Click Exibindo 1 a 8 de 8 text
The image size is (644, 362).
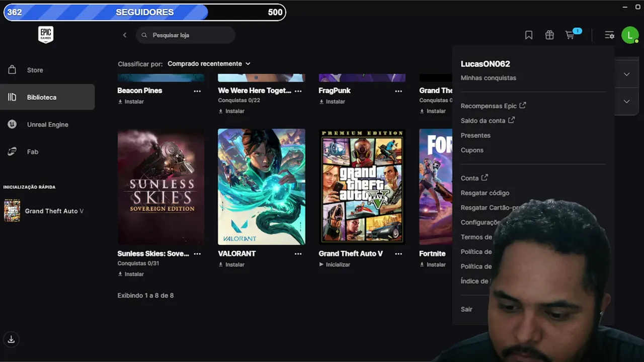click(145, 296)
